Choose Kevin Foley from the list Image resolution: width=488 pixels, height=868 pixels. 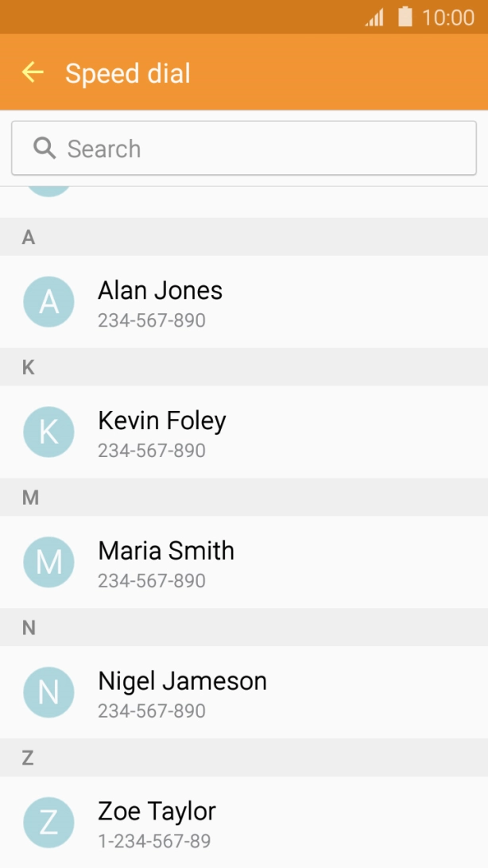coord(162,421)
